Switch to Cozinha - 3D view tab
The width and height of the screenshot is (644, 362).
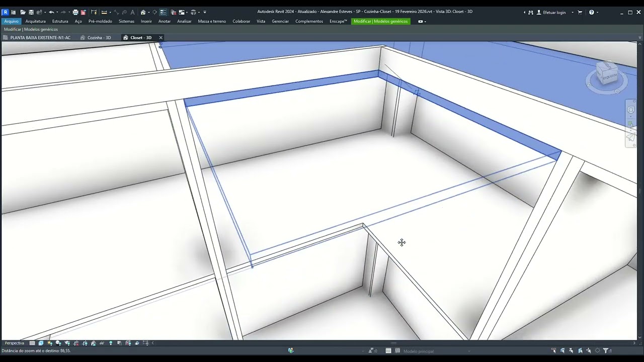tap(96, 38)
